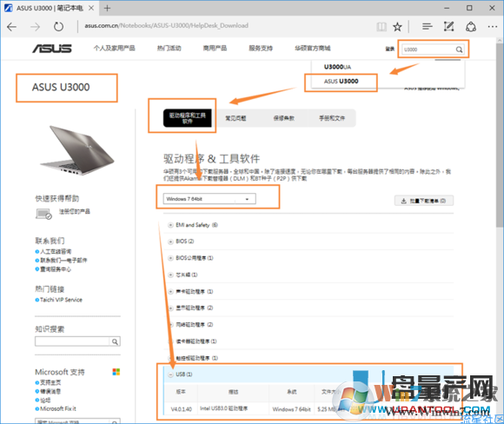Add page to favorites with star icon
The width and height of the screenshot is (504, 424).
tap(398, 27)
